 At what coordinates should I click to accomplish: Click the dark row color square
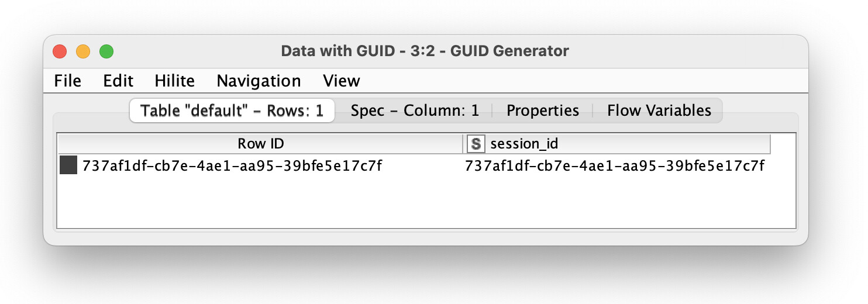[x=68, y=165]
